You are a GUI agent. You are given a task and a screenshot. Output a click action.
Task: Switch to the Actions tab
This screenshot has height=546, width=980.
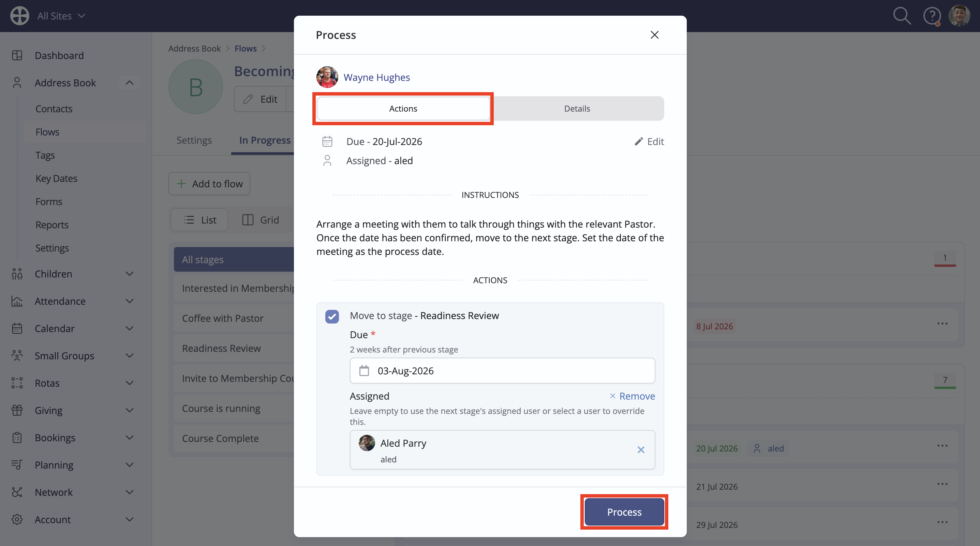403,109
